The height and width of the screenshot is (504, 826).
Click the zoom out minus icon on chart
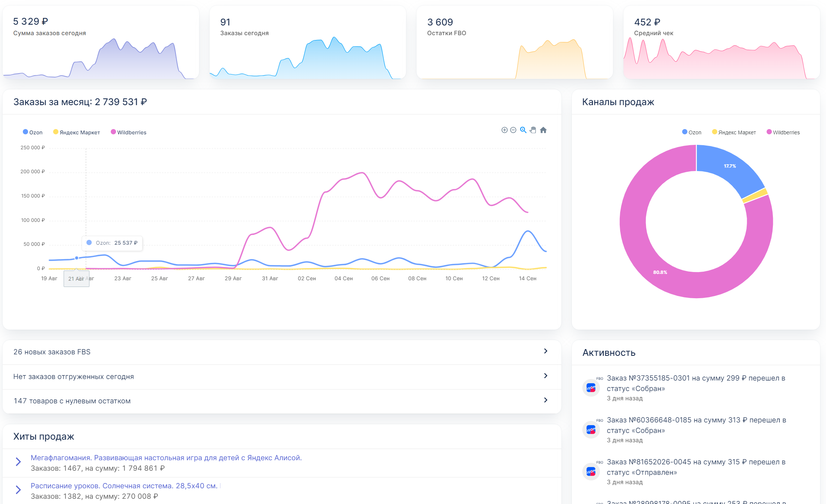click(513, 130)
